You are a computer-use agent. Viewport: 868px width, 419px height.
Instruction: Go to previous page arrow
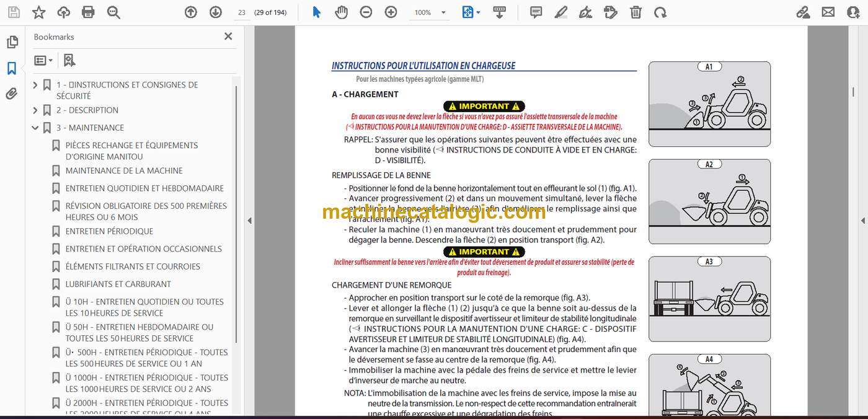click(191, 12)
